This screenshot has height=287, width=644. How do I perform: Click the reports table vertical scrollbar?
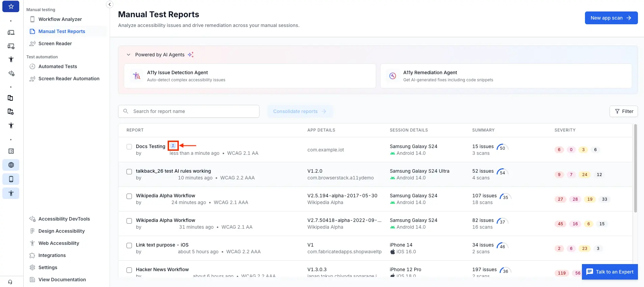click(x=636, y=169)
